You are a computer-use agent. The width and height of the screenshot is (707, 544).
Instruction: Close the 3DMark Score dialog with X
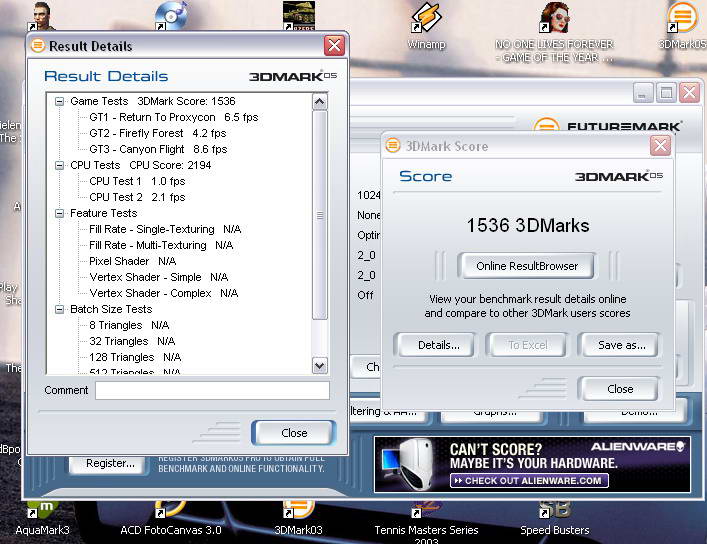tap(661, 145)
